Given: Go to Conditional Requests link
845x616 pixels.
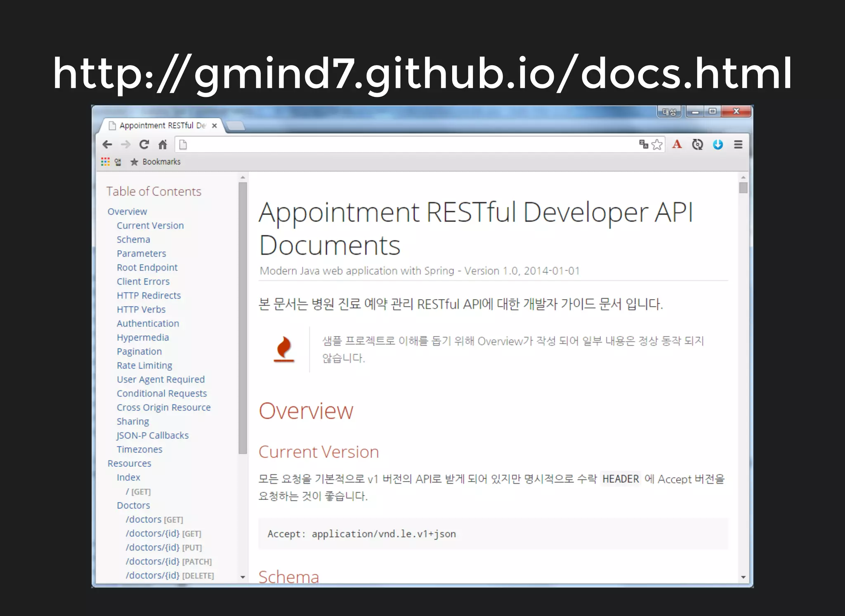Looking at the screenshot, I should point(162,394).
